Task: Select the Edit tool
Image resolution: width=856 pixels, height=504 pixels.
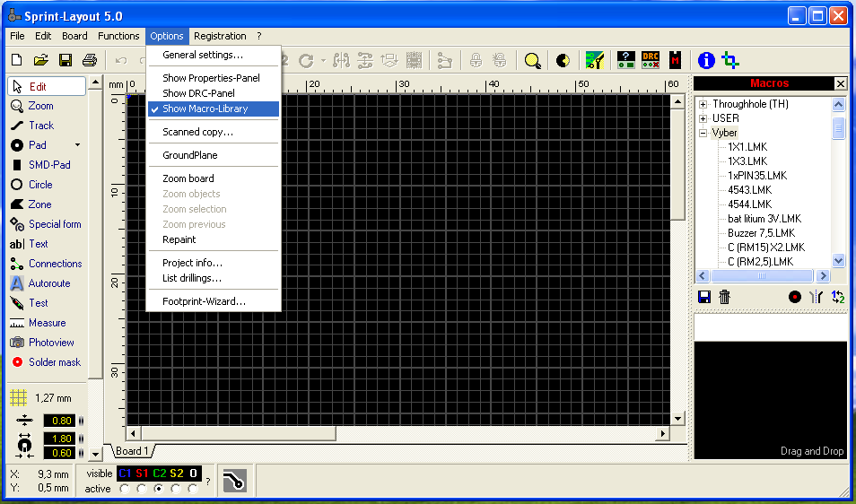Action: (x=47, y=86)
